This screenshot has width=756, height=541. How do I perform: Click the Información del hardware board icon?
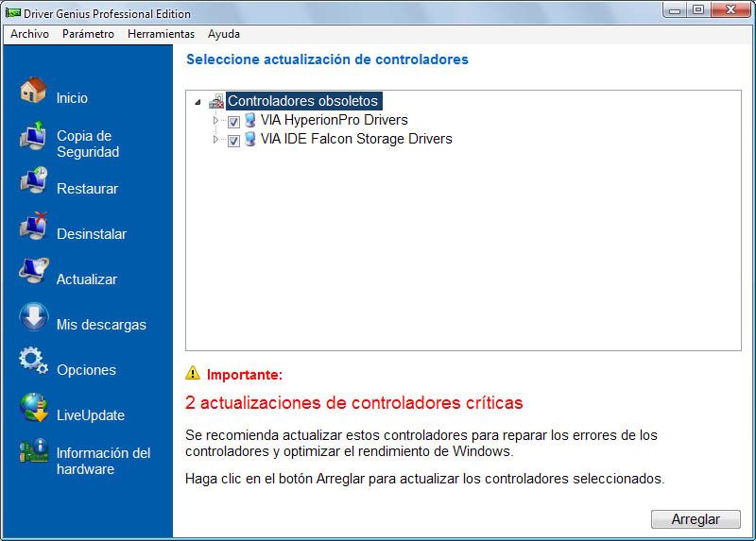point(33,451)
